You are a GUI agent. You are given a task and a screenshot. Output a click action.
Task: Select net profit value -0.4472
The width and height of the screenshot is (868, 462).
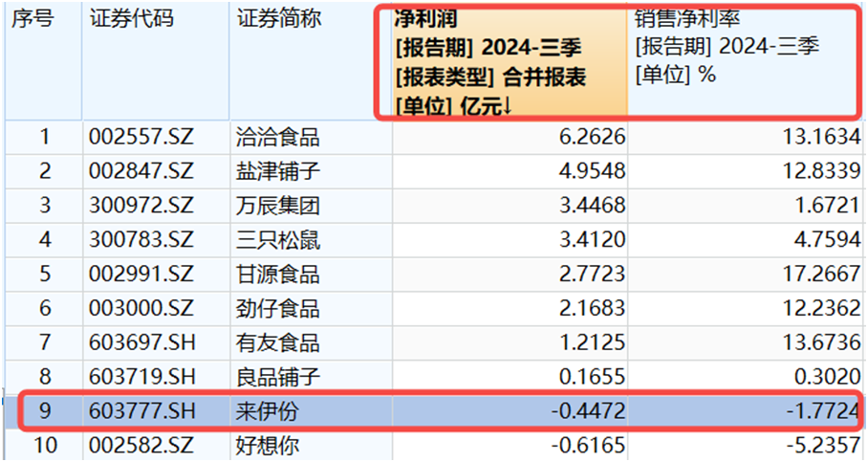(587, 411)
